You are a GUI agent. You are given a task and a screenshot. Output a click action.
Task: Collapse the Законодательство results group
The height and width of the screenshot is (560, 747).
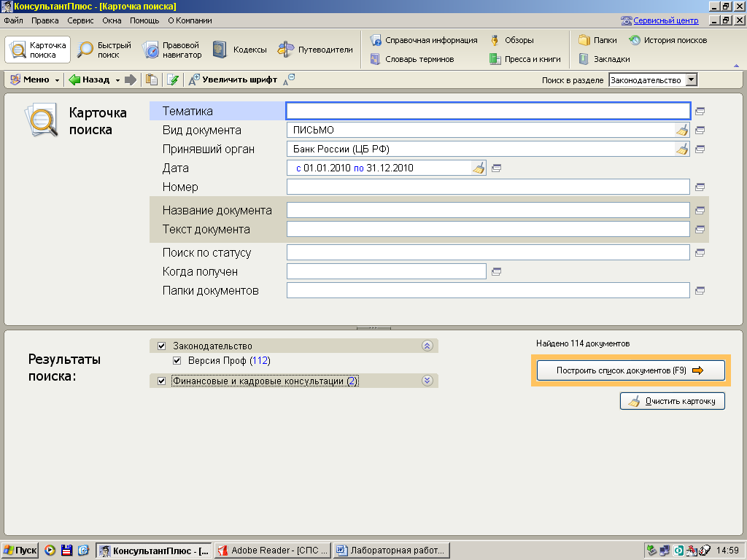click(x=427, y=346)
